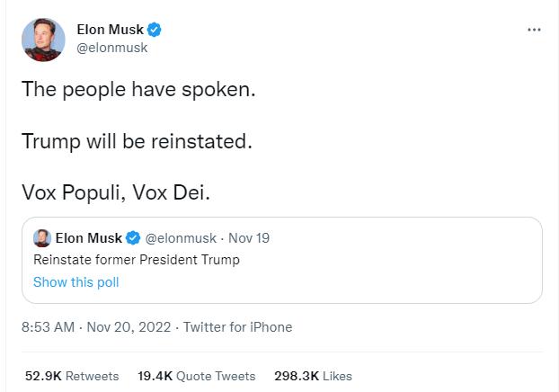
Task: View the 52.9K Retweets list
Action: [70, 376]
